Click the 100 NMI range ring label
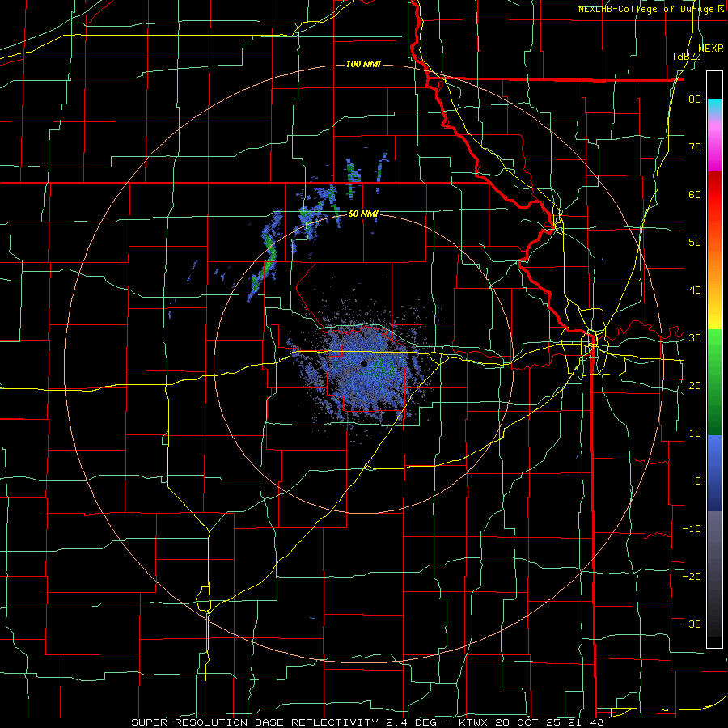The height and width of the screenshot is (728, 728). point(363,64)
